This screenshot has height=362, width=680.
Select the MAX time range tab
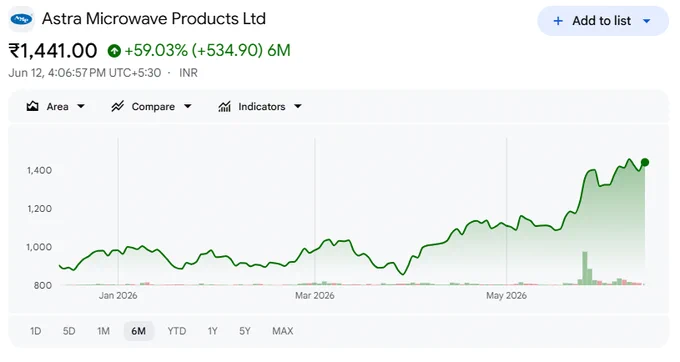pyautogui.click(x=283, y=331)
